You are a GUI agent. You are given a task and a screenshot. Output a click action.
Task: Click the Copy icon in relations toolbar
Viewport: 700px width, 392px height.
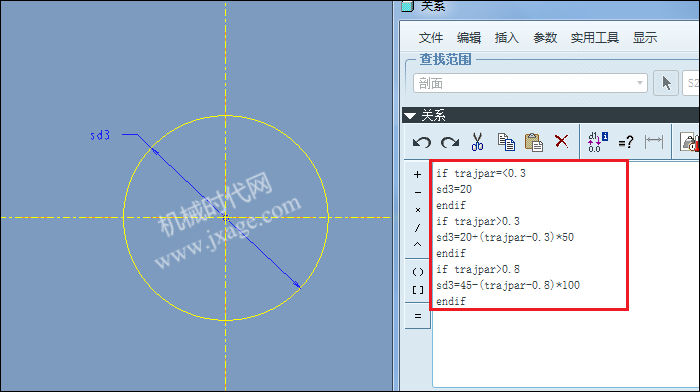click(x=506, y=142)
